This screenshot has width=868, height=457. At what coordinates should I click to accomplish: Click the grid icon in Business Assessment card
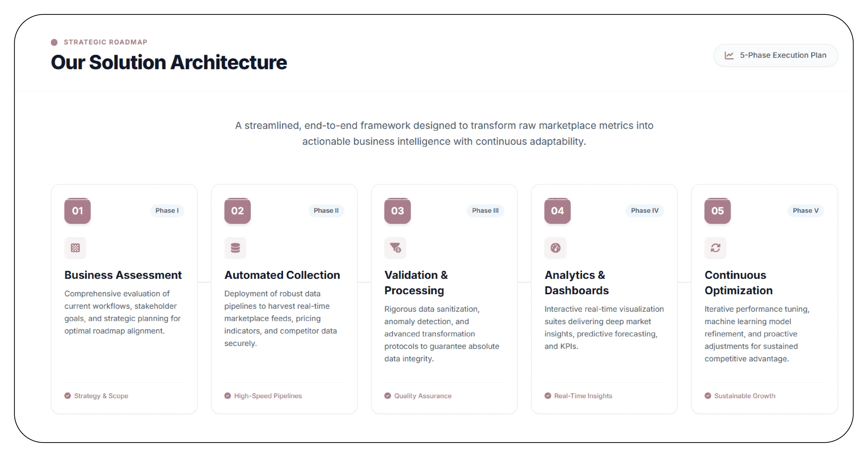pos(75,248)
